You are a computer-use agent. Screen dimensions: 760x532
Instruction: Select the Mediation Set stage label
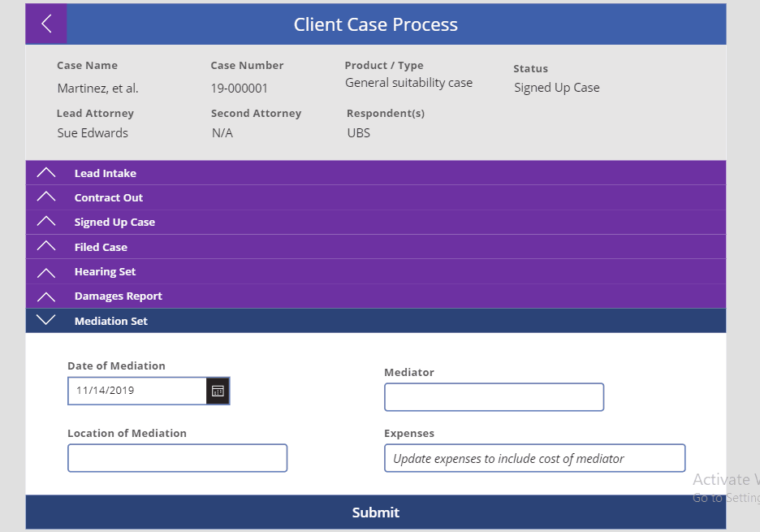(x=111, y=321)
